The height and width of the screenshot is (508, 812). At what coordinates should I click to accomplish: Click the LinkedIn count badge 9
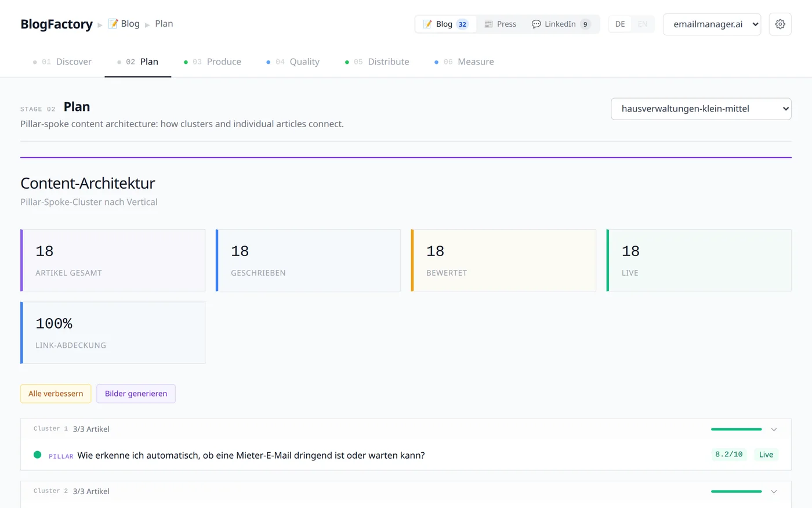point(585,24)
